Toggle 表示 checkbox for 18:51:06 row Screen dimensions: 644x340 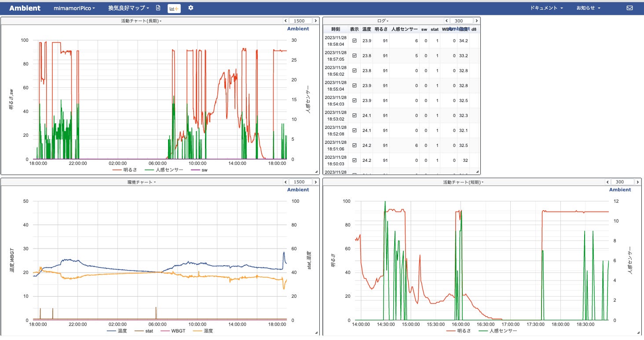354,146
